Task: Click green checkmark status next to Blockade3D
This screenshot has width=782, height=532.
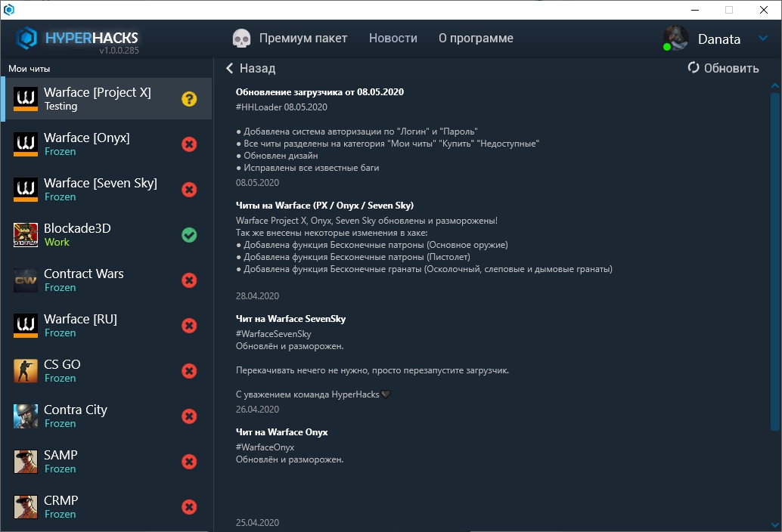Action: pyautogui.click(x=189, y=235)
